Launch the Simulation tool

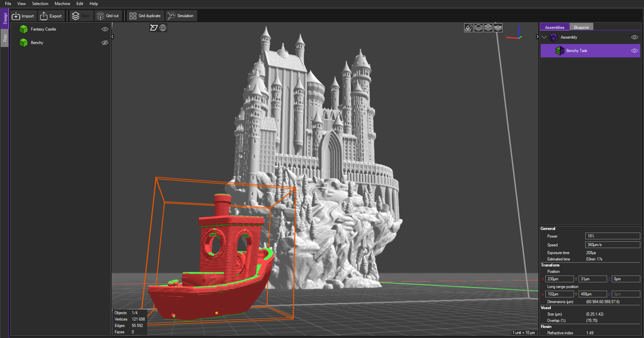[181, 16]
